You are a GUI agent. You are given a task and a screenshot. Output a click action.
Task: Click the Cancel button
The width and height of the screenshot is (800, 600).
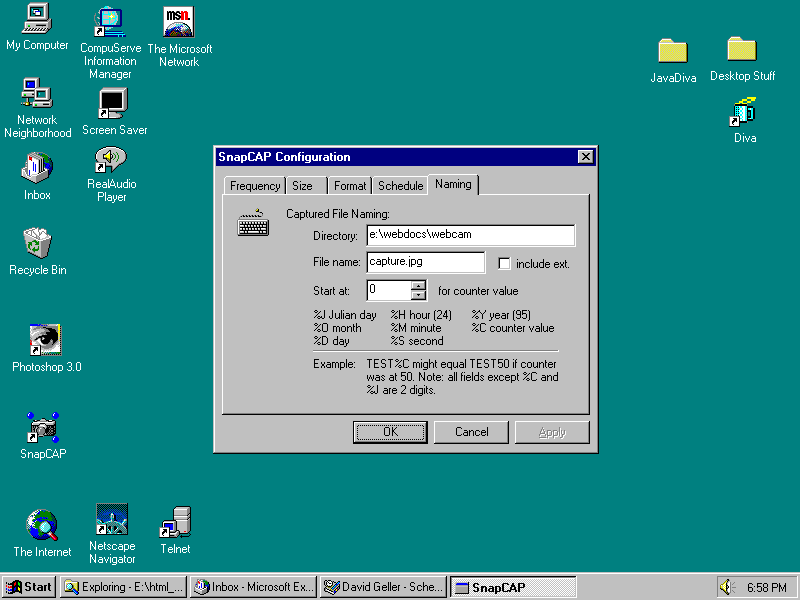point(472,432)
